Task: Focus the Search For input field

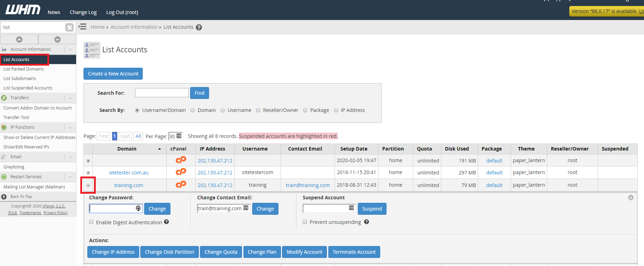Action: 162,93
